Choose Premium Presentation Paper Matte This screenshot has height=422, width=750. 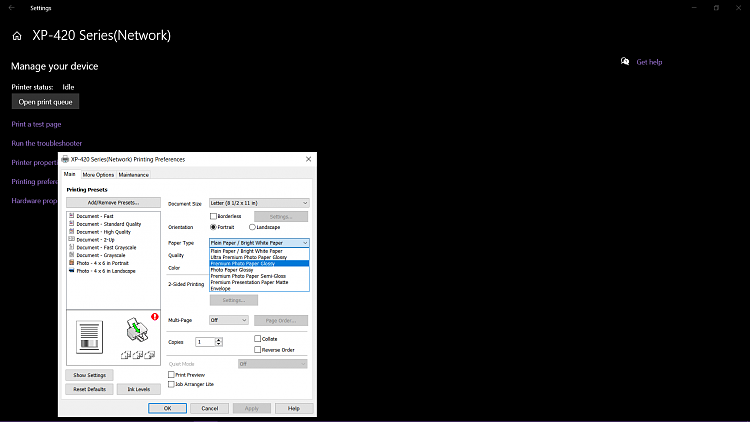click(259, 282)
